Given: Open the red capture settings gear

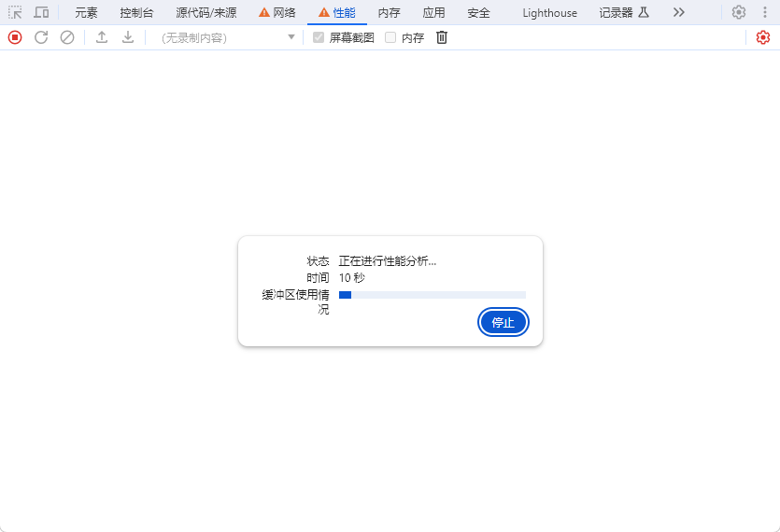Looking at the screenshot, I should pos(762,37).
